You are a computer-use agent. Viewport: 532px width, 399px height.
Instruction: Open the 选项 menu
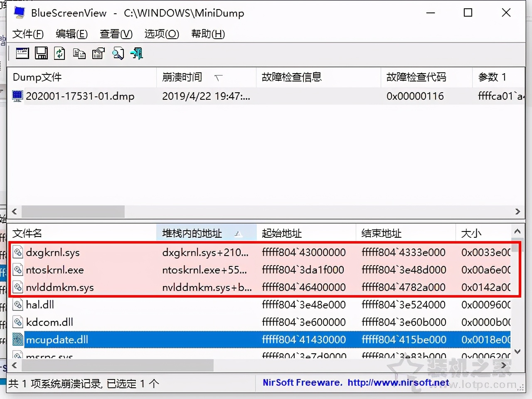tap(161, 34)
